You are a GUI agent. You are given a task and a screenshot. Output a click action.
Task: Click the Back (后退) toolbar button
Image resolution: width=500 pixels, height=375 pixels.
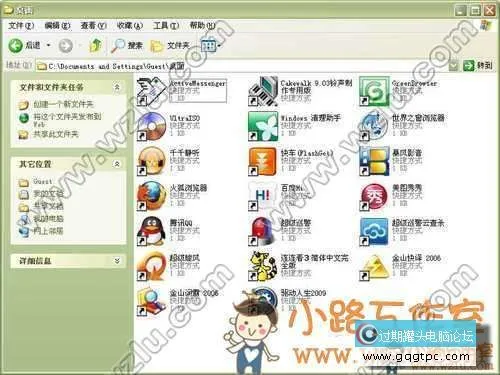24,45
